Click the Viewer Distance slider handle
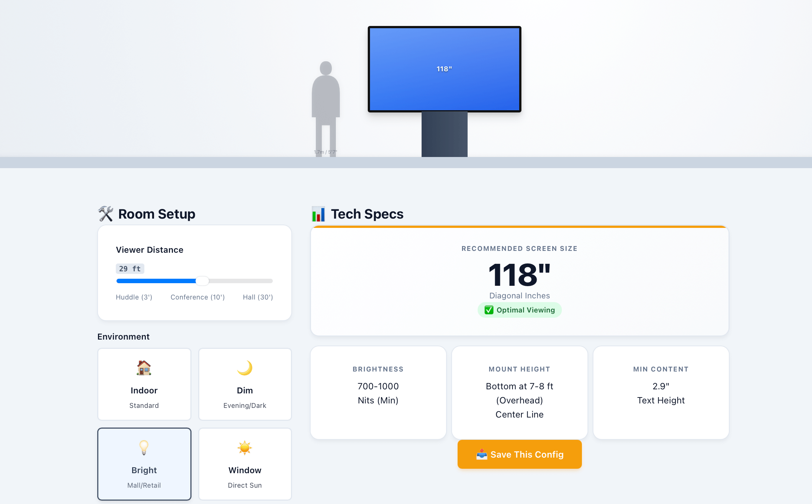 [x=202, y=281]
